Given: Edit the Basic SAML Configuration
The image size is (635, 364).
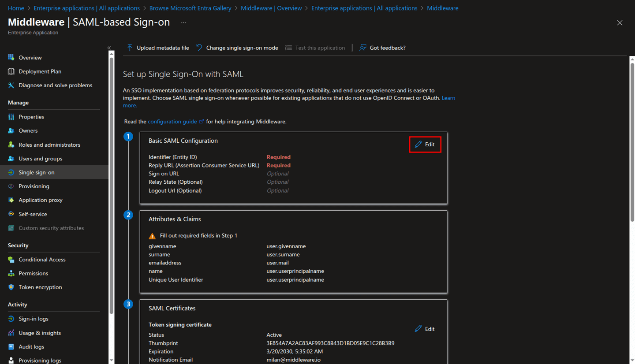Looking at the screenshot, I should pyautogui.click(x=425, y=144).
